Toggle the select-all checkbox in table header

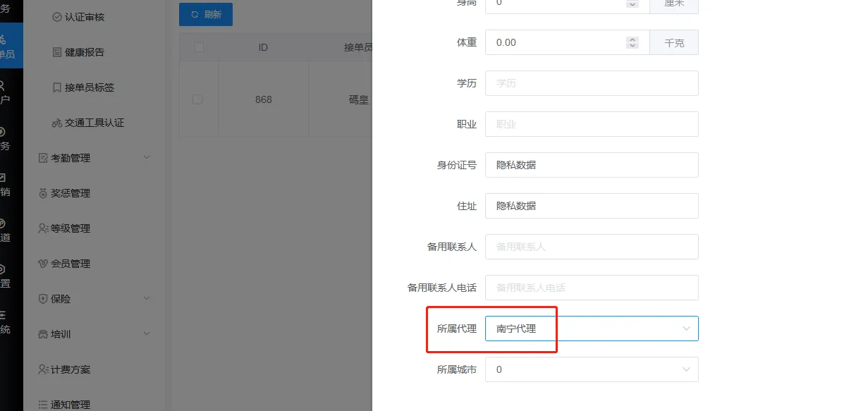199,47
